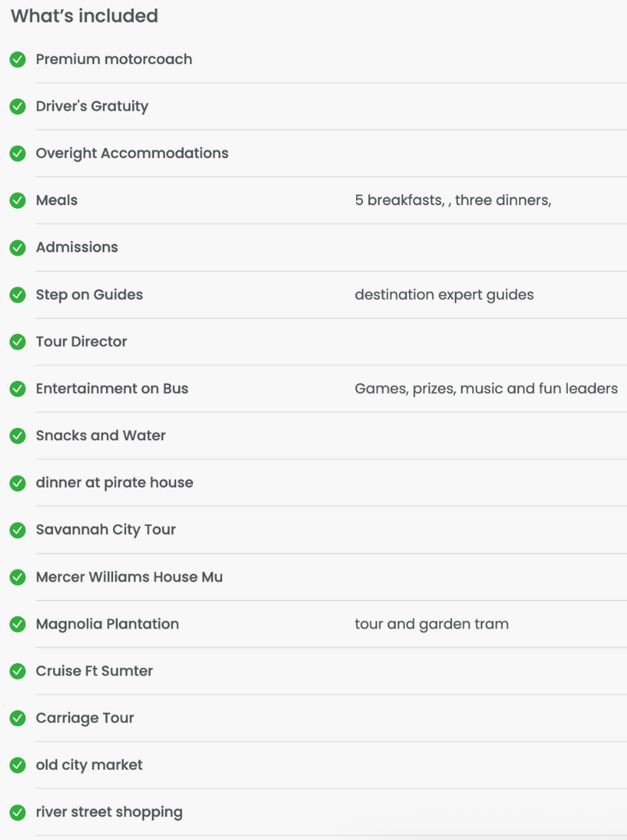Viewport: 627px width, 840px height.
Task: Select the Carriage Tour entry
Action: (85, 718)
